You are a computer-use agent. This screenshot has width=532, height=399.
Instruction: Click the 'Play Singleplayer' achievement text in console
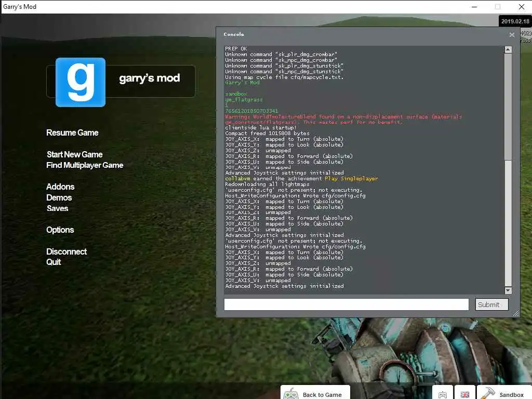pyautogui.click(x=351, y=179)
